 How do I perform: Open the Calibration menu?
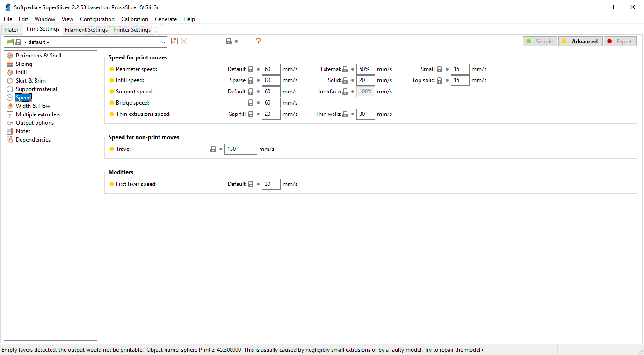(135, 19)
